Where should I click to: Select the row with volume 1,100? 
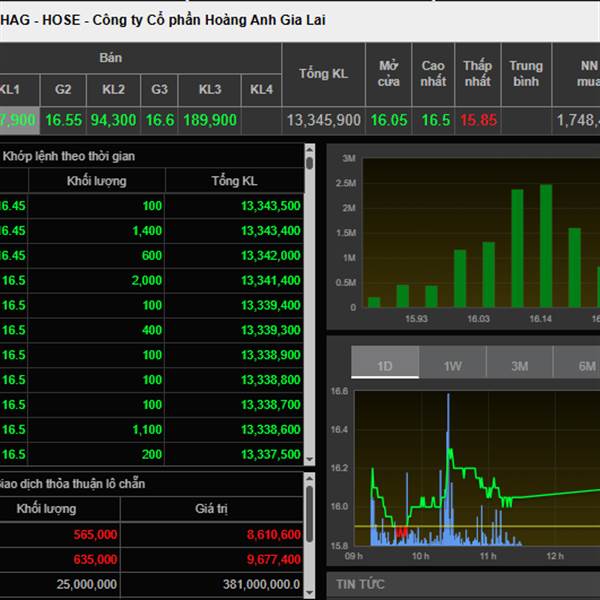[x=152, y=430]
